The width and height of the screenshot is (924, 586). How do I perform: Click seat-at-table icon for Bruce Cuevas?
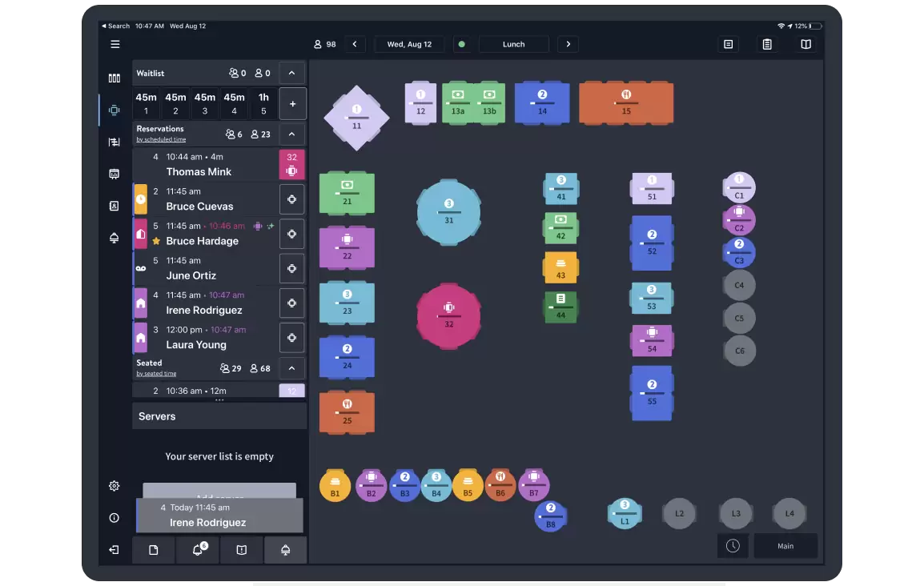[x=291, y=199]
